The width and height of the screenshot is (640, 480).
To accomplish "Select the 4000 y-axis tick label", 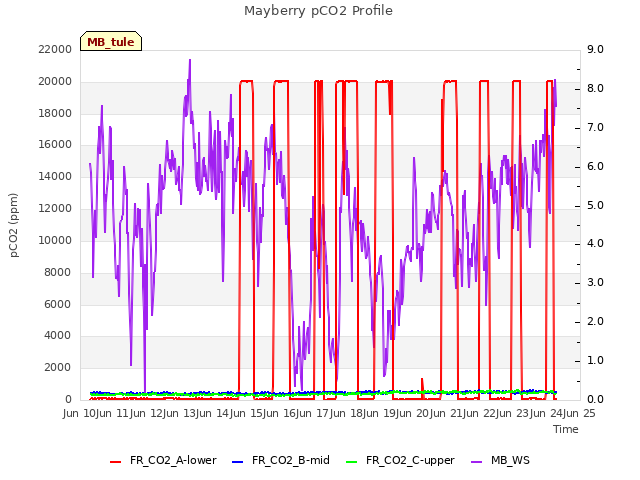I will [57, 336].
